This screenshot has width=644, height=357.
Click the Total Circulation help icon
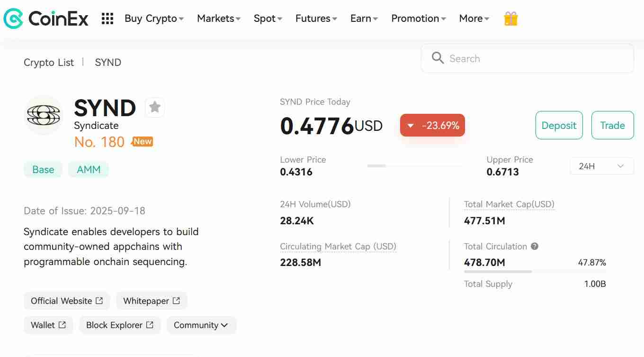535,247
